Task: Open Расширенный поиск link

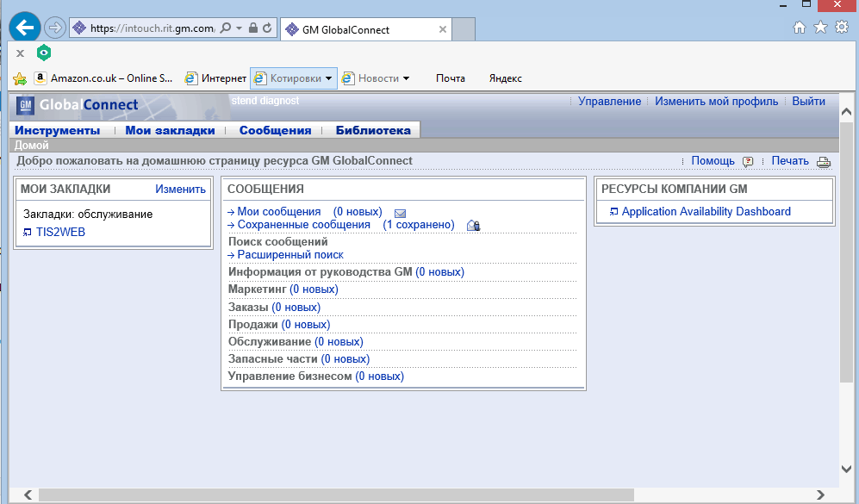Action: (290, 255)
